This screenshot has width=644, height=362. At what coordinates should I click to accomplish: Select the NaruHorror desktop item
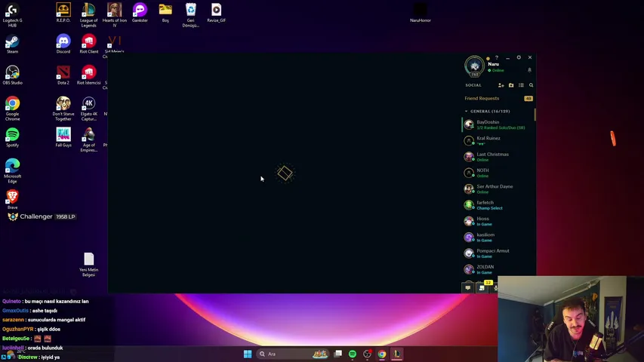click(x=421, y=12)
